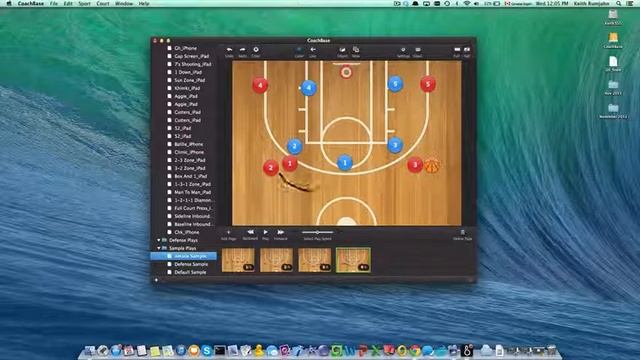Open the Window menu
Viewport: 640px width, 360px height.
[x=124, y=3]
